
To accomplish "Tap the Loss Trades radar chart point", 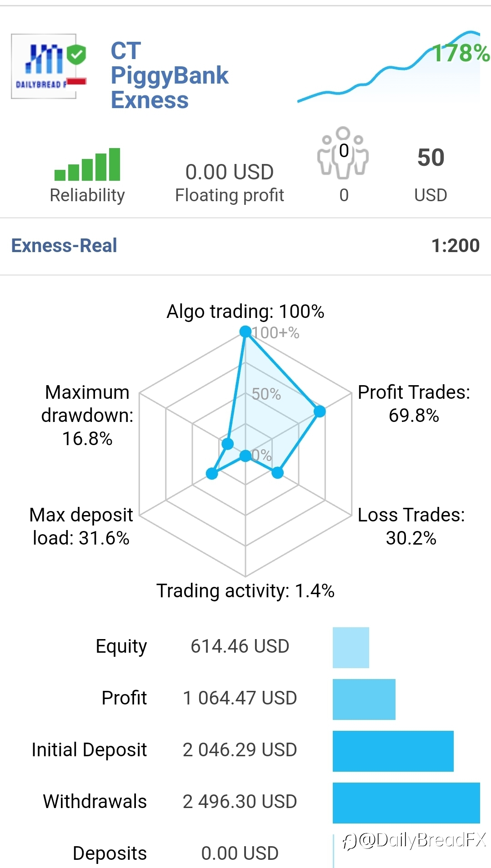I will [277, 473].
